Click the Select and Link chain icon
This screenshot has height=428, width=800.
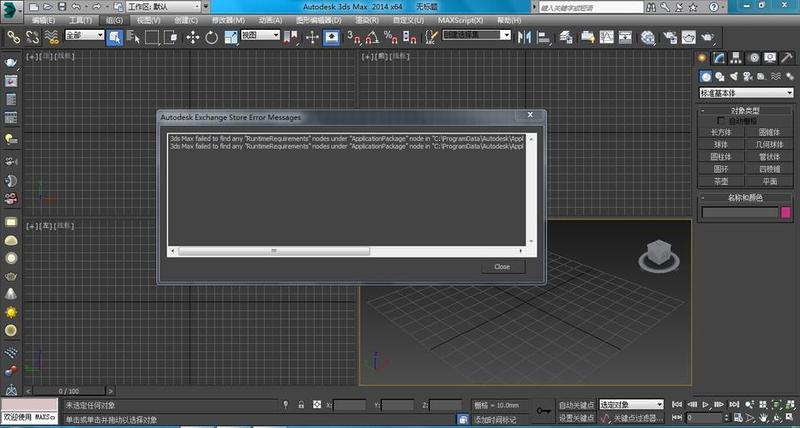(x=13, y=37)
